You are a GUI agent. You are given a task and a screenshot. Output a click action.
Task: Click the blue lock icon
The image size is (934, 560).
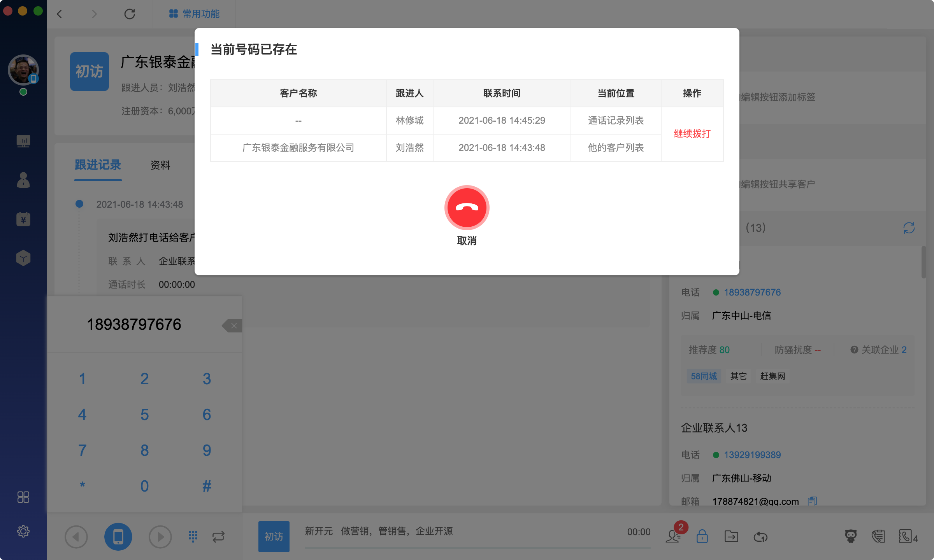702,537
